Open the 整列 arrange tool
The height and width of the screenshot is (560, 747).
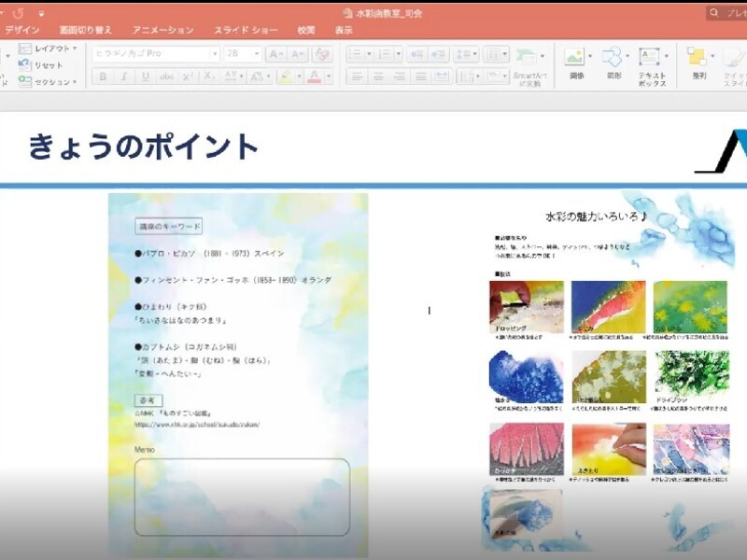[698, 63]
